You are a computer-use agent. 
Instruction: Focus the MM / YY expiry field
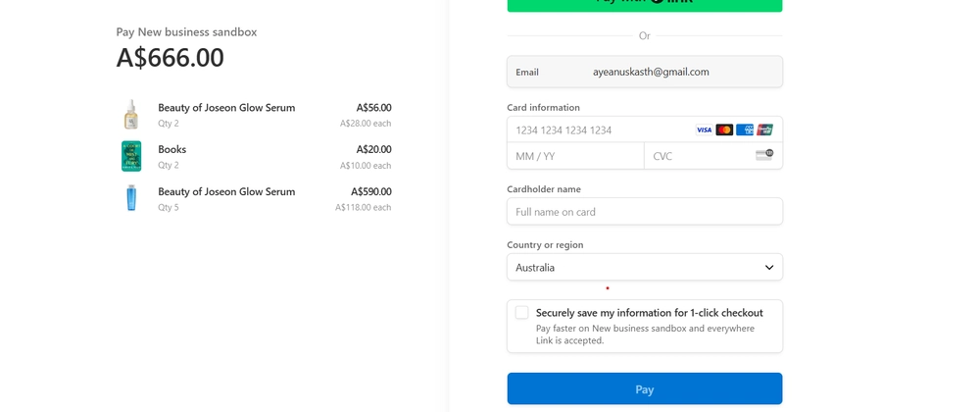tap(575, 156)
